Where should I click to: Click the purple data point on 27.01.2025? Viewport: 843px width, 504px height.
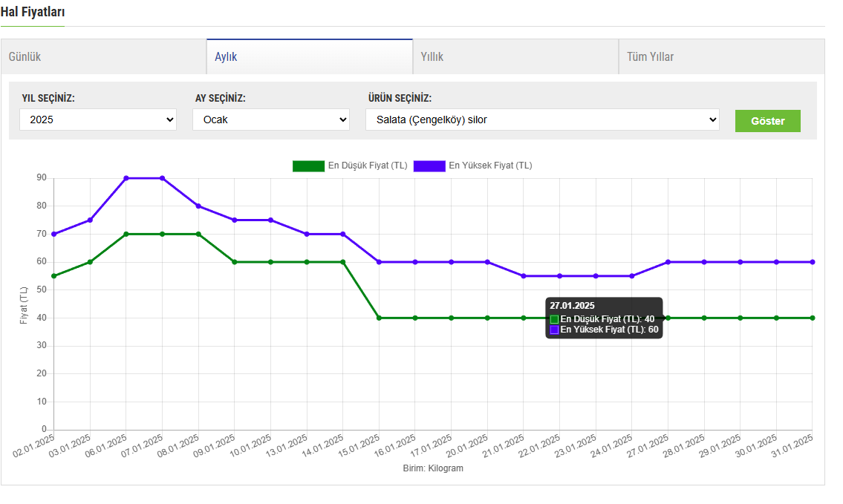(x=668, y=262)
